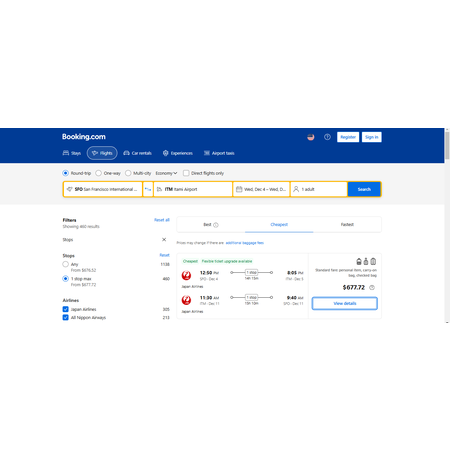Click the View details button
This screenshot has width=450, height=450.
pyautogui.click(x=345, y=303)
